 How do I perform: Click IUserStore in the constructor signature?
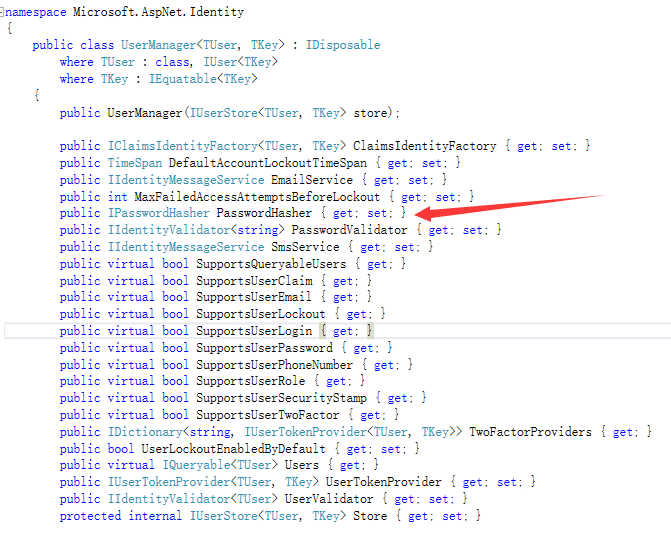[x=223, y=113]
